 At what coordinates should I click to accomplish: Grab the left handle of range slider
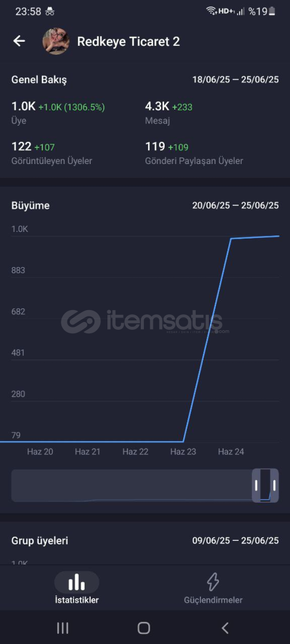click(257, 485)
